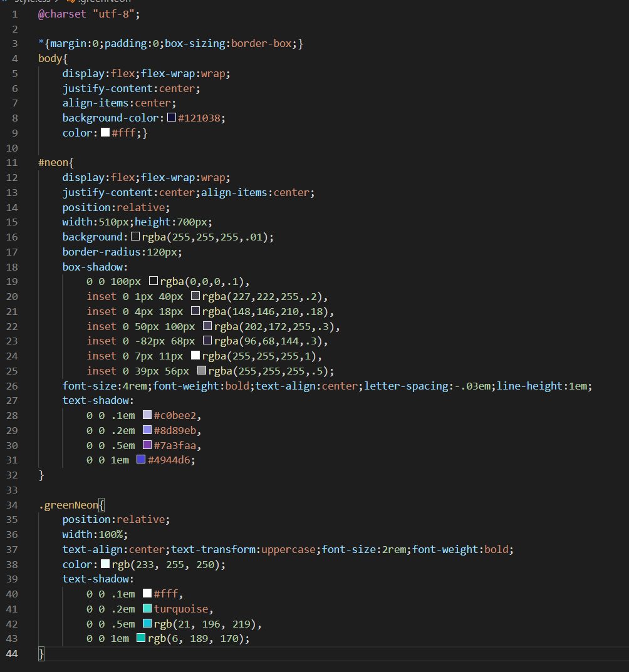Open the rgba(255,255,255,1) color swatch

click(195, 356)
